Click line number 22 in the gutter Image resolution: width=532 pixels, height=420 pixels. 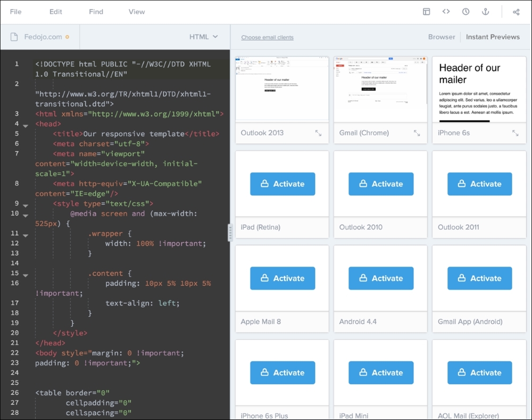(x=14, y=352)
